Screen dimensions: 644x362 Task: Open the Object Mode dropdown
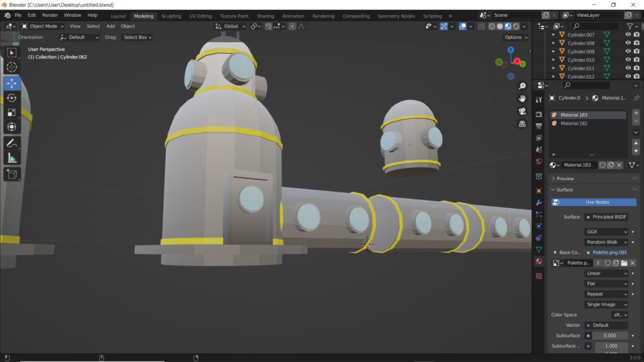click(43, 26)
